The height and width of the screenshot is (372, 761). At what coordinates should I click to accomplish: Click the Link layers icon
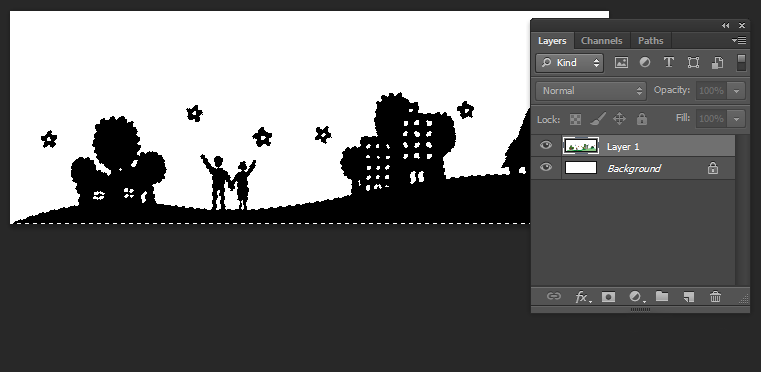point(554,296)
